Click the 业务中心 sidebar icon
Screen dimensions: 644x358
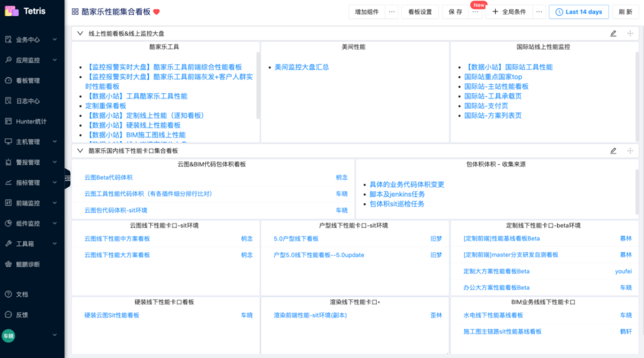click(x=8, y=39)
